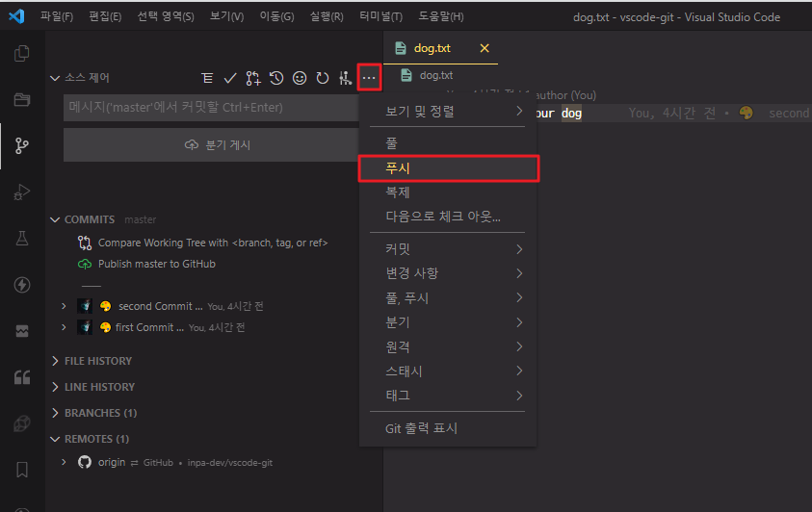The image size is (812, 512).
Task: Open the image panel icon in activity bar
Action: pyautogui.click(x=22, y=331)
